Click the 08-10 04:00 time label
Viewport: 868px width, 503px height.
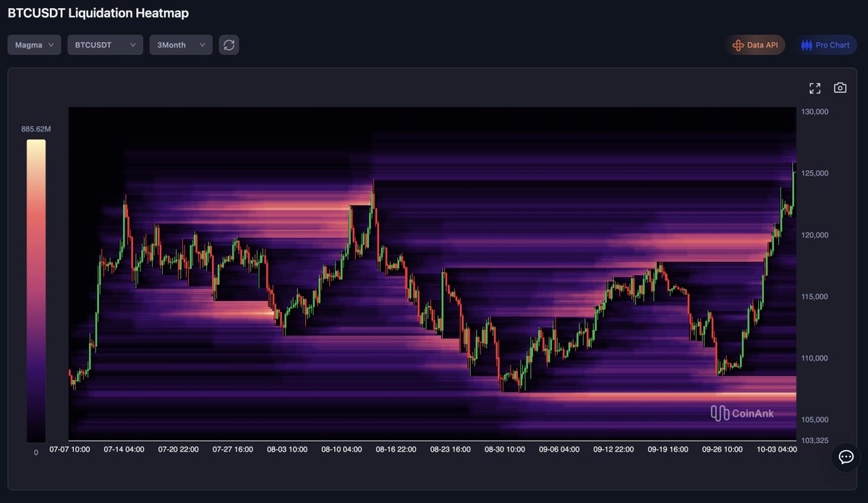tap(341, 449)
